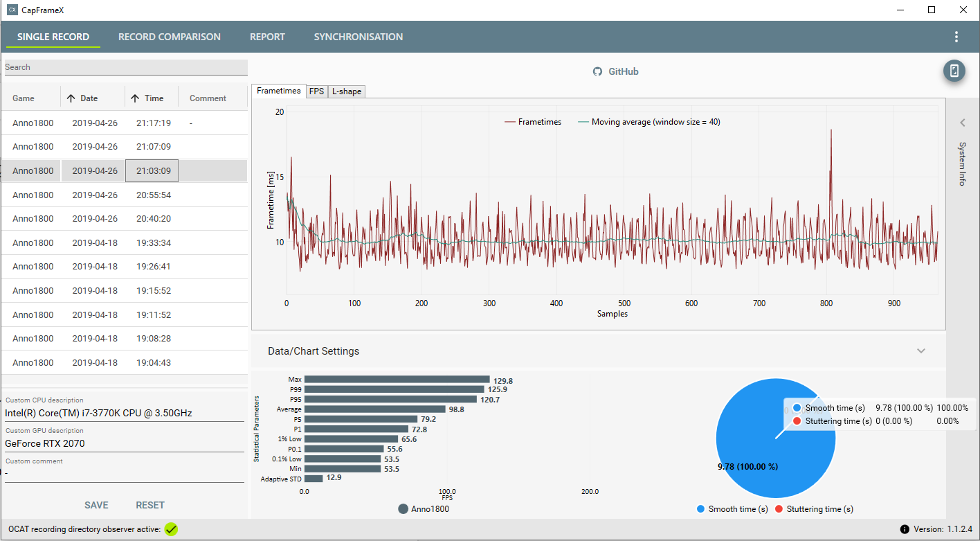Switch to the Single Record tab
The image size is (980, 541).
53,37
